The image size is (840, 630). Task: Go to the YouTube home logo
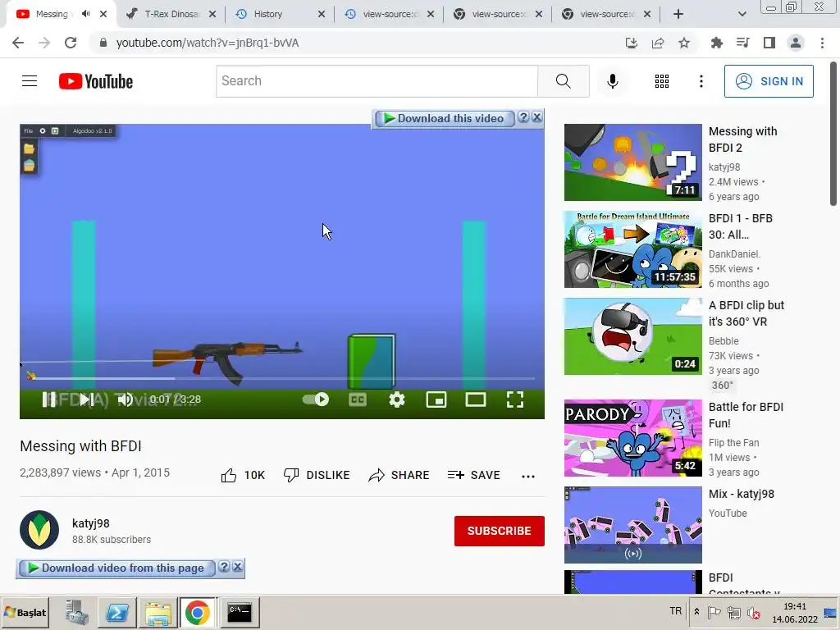96,81
